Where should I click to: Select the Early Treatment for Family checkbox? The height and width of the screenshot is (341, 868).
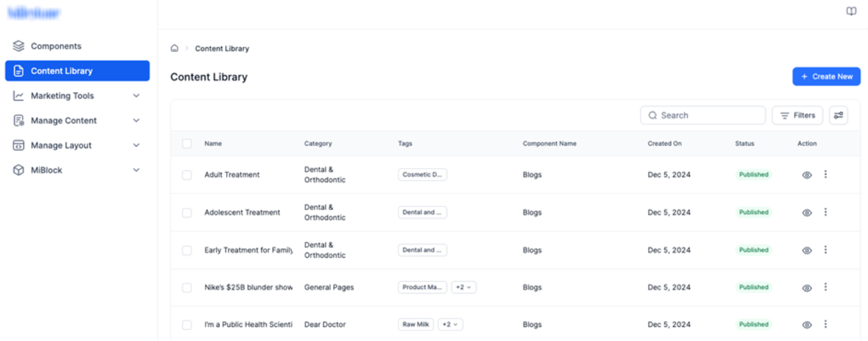pyautogui.click(x=187, y=250)
